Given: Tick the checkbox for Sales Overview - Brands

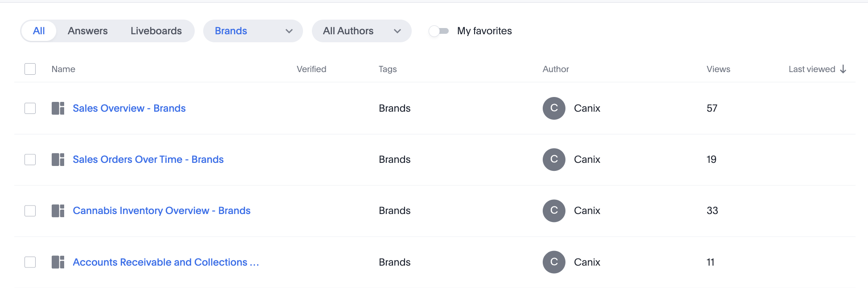Looking at the screenshot, I should pyautogui.click(x=30, y=108).
